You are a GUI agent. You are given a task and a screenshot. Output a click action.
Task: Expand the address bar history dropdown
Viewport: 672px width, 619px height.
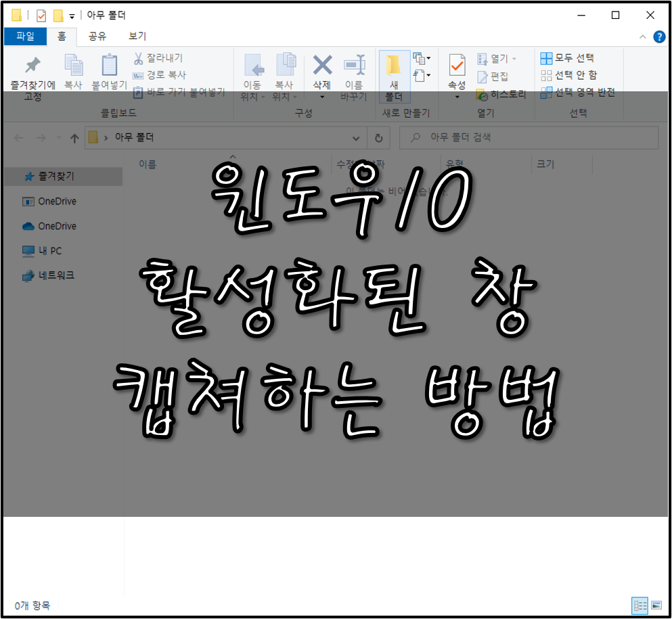[356, 138]
